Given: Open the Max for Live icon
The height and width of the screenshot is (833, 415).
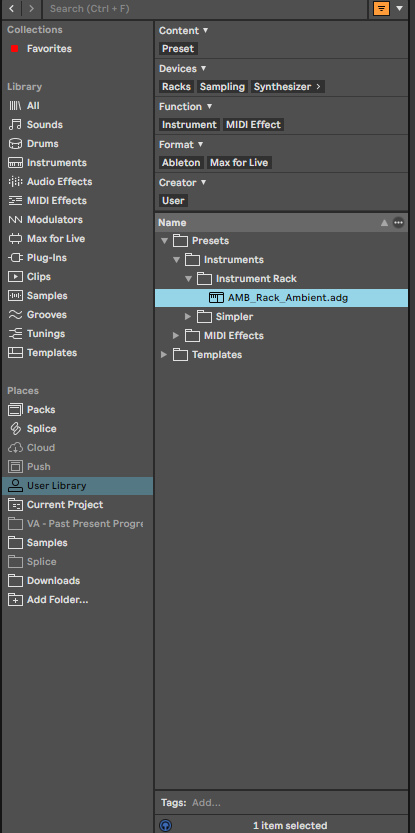Looking at the screenshot, I should (x=15, y=239).
